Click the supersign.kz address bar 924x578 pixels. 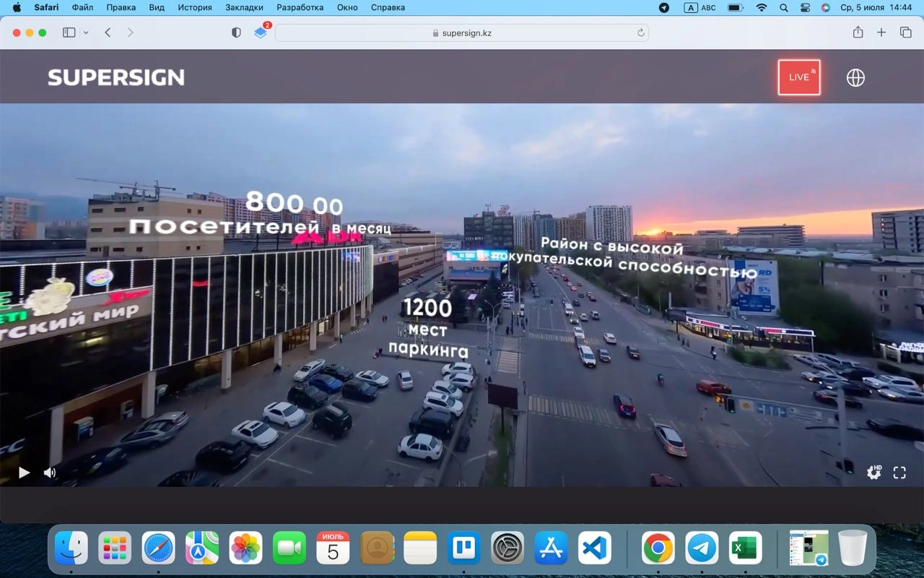(x=462, y=33)
